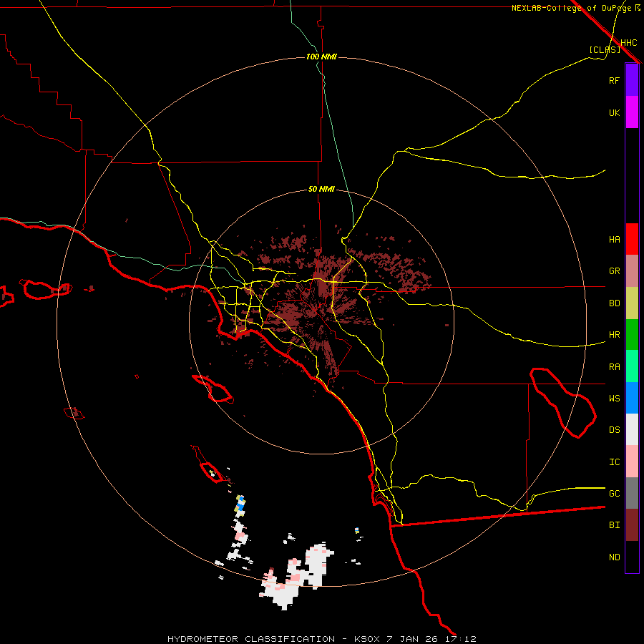Click the RF purple legend swatch

tap(632, 80)
